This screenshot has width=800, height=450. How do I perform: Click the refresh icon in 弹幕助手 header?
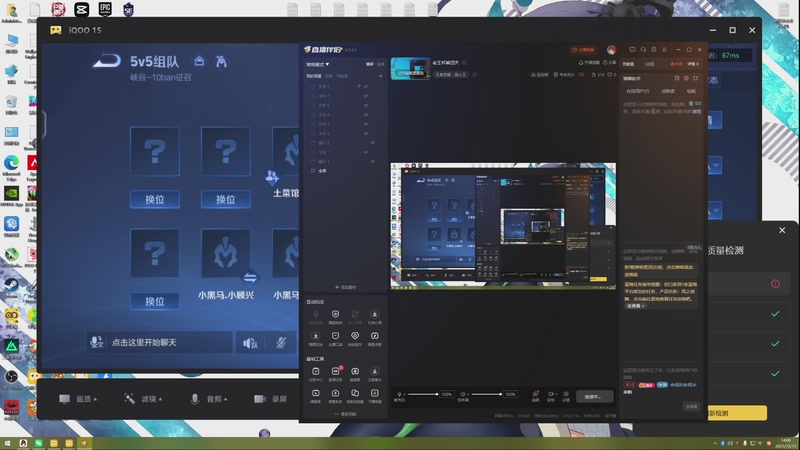tap(695, 78)
